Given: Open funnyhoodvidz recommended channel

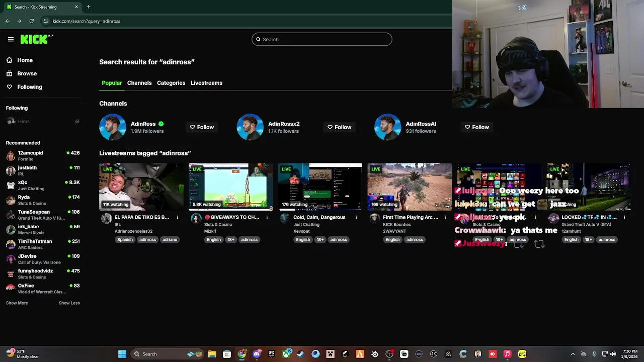Looking at the screenshot, I should pyautogui.click(x=43, y=274).
